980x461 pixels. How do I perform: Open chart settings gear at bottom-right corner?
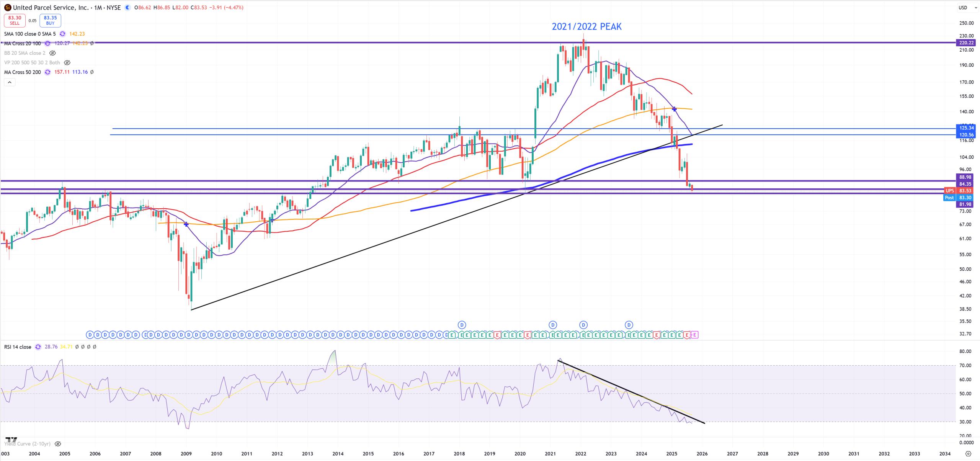coord(968,454)
